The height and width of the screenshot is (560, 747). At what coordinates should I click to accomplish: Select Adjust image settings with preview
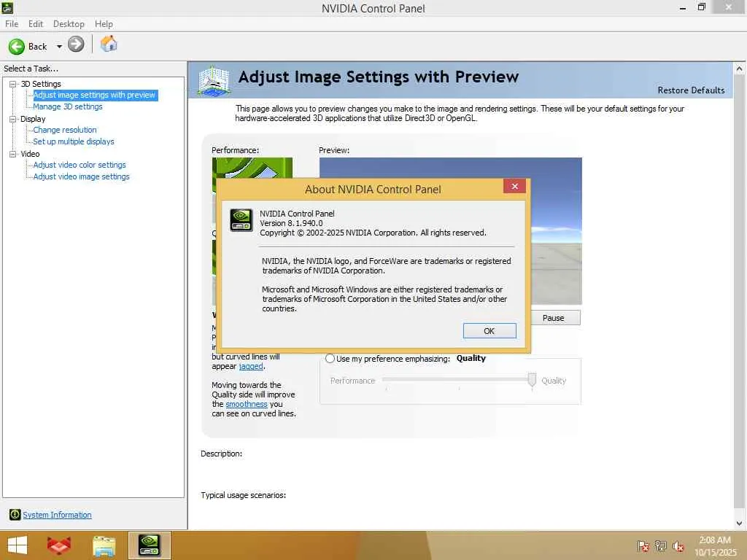click(94, 95)
